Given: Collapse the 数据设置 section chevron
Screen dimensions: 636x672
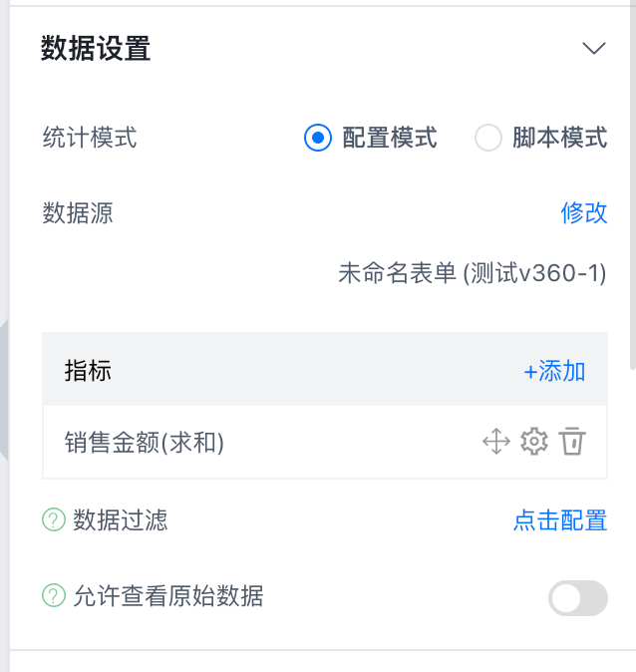Looking at the screenshot, I should pyautogui.click(x=594, y=49).
